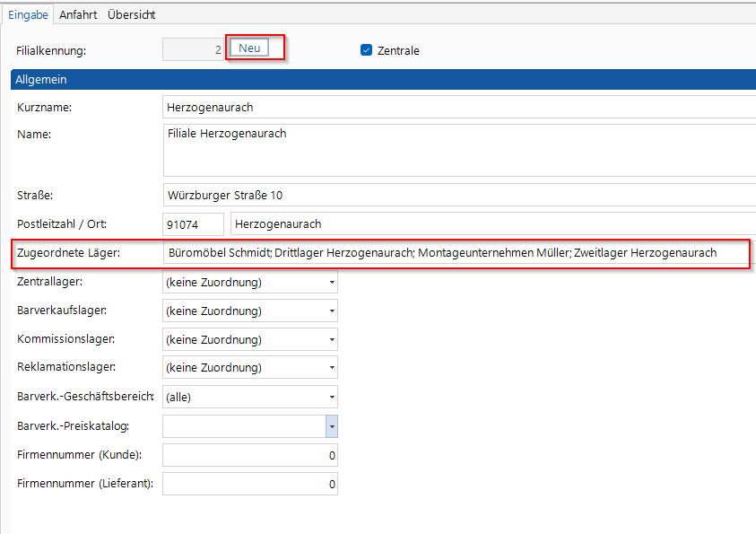Image resolution: width=756 pixels, height=534 pixels.
Task: Expand the Barverk.-Geschäftsbereich dropdown
Action: (332, 397)
